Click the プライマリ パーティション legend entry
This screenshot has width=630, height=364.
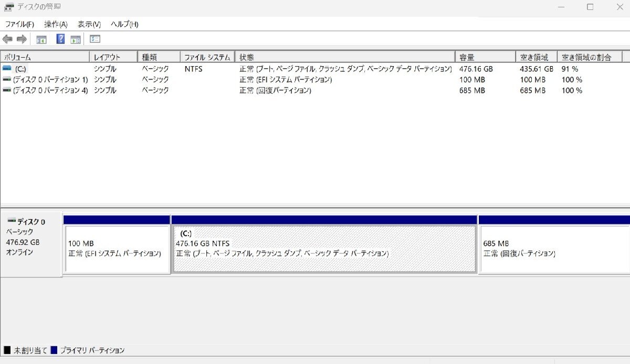pos(89,350)
